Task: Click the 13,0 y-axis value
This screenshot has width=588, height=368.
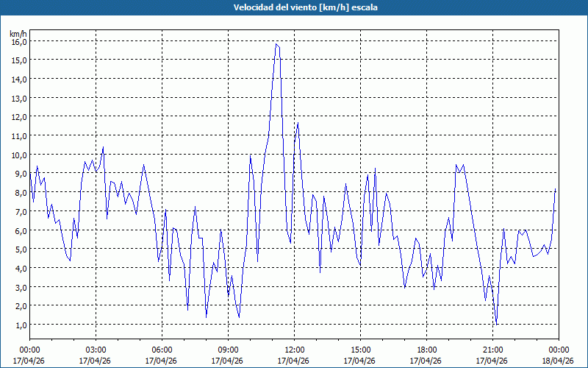Action: [x=18, y=98]
